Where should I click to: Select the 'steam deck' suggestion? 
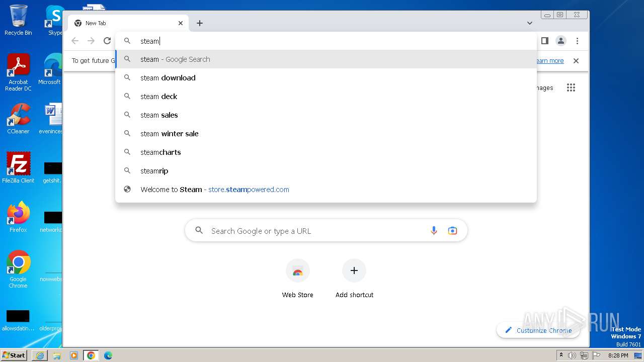click(326, 97)
